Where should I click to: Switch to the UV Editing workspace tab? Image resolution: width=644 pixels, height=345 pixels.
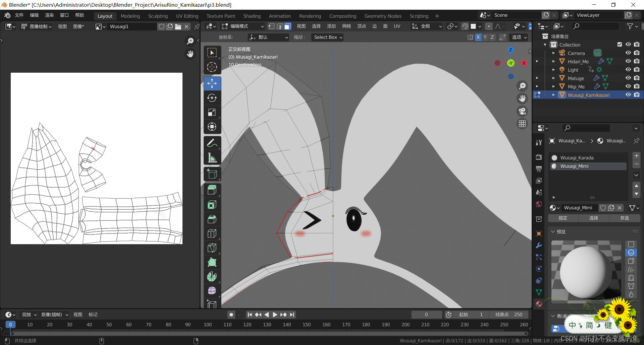pos(187,16)
